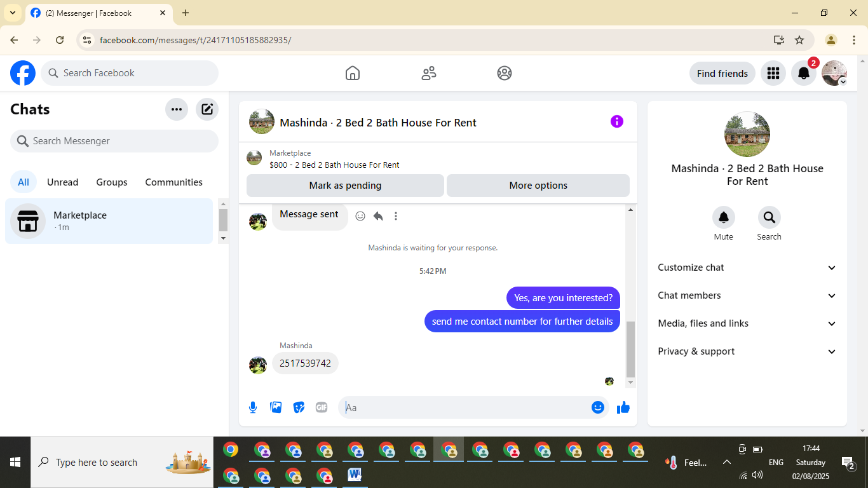
Task: Open the Friends icon in top navigation
Action: pos(429,73)
